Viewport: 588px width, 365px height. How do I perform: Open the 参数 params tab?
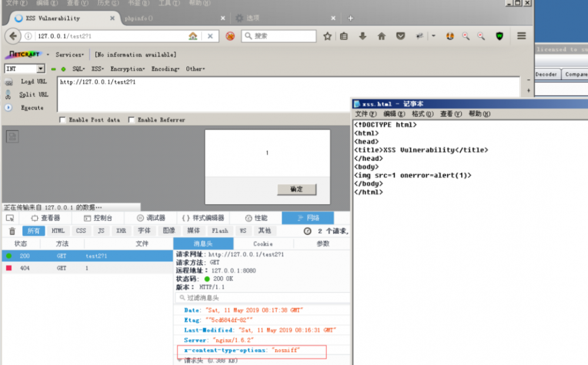pyautogui.click(x=322, y=244)
